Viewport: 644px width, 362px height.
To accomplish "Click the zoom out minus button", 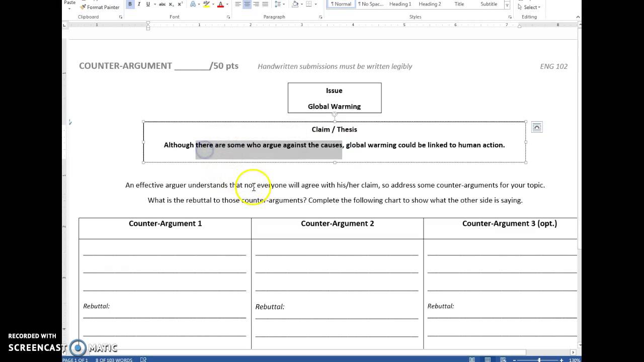I will coord(514,360).
